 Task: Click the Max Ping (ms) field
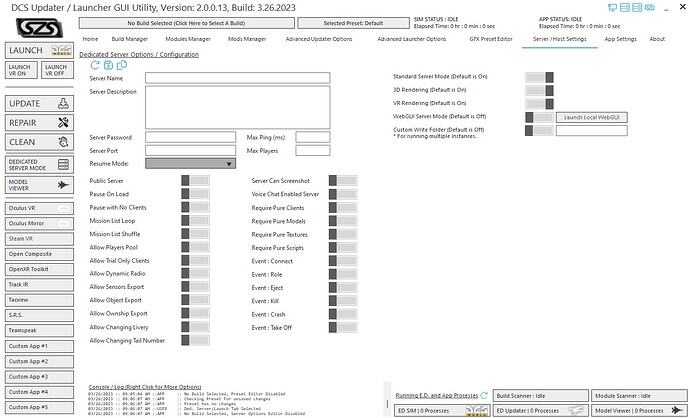point(313,137)
